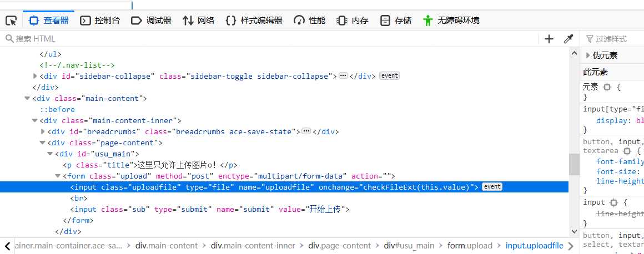Select the closing </form> tag row
The width and height of the screenshot is (644, 254).
pyautogui.click(x=284, y=220)
